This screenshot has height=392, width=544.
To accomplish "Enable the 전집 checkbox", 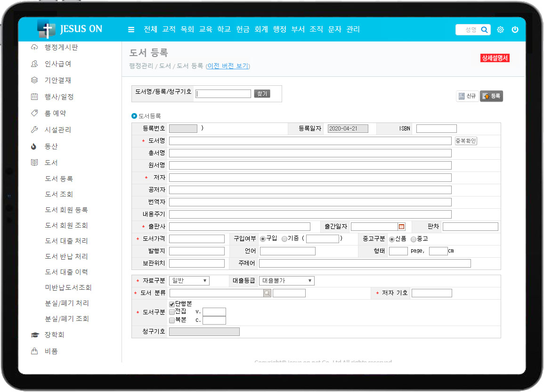I will coord(172,311).
